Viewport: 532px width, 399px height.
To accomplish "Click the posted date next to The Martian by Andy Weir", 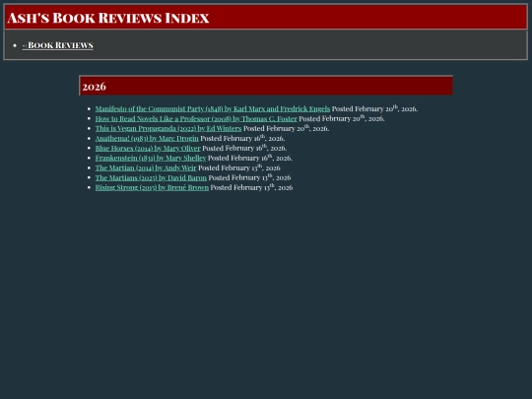I will click(239, 167).
